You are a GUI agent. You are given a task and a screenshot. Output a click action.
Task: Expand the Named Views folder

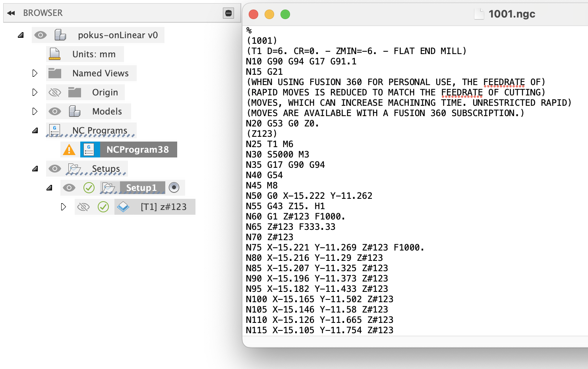pyautogui.click(x=35, y=73)
